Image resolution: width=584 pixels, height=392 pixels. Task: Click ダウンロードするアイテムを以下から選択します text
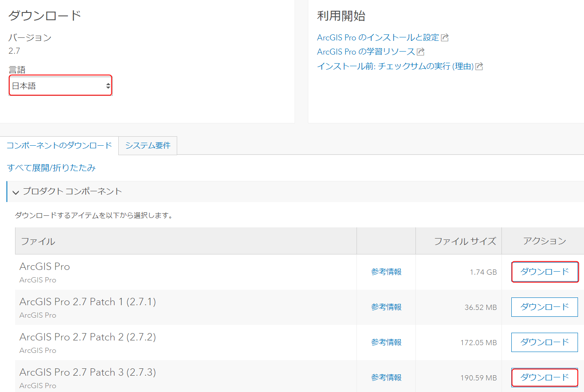coord(94,215)
